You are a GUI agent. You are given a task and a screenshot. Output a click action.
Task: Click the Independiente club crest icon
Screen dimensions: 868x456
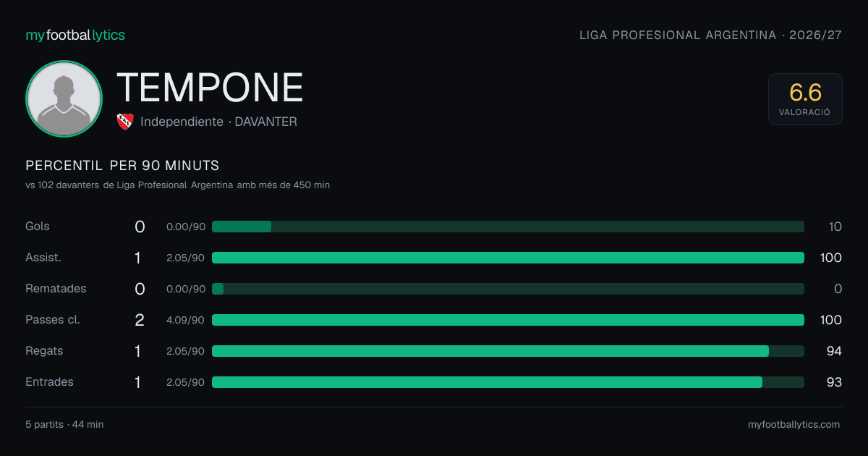click(x=125, y=122)
